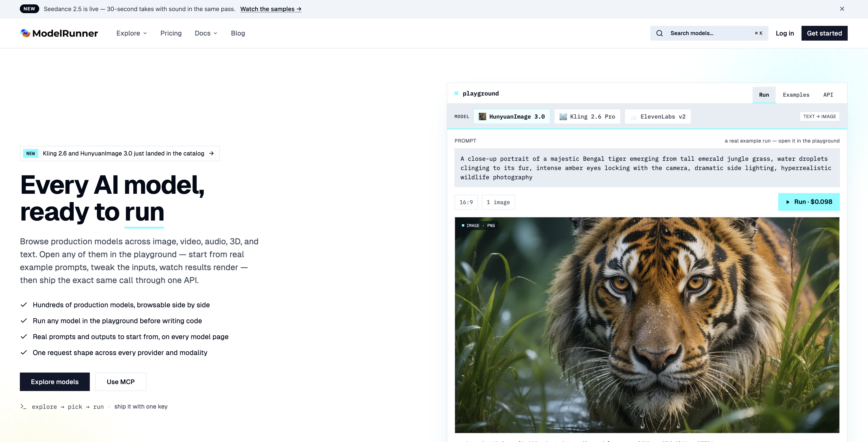Open the Kling 2.6 catalog announcement
The width and height of the screenshot is (868, 442).
(120, 153)
